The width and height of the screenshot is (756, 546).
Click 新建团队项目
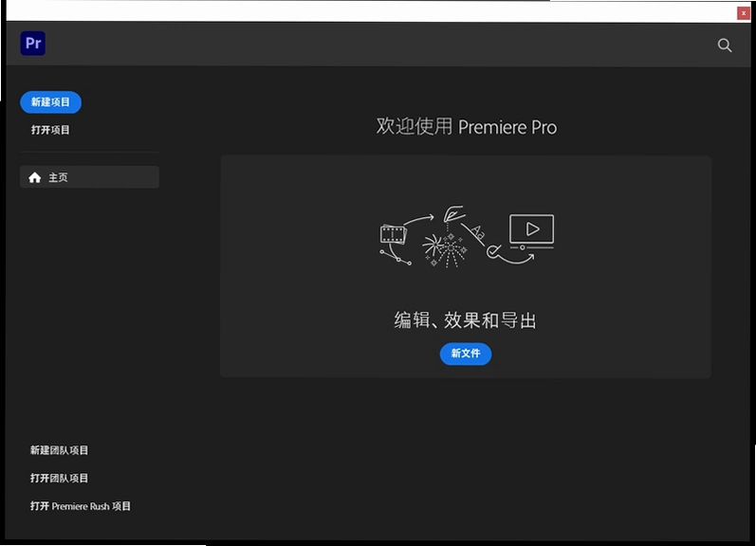point(60,450)
